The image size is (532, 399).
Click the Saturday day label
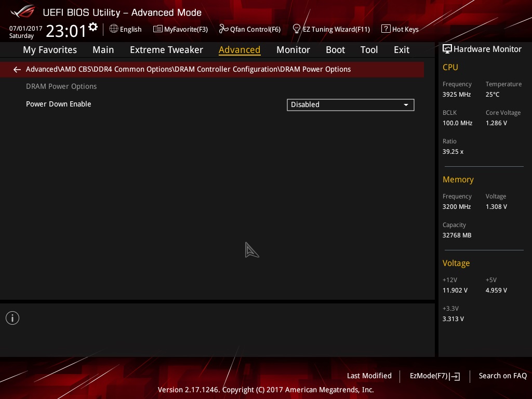click(21, 36)
